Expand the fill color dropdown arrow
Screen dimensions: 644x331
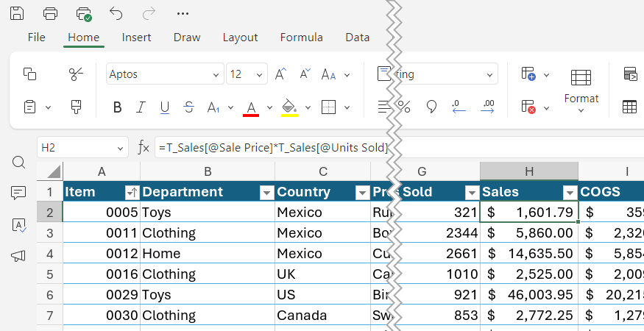point(308,108)
